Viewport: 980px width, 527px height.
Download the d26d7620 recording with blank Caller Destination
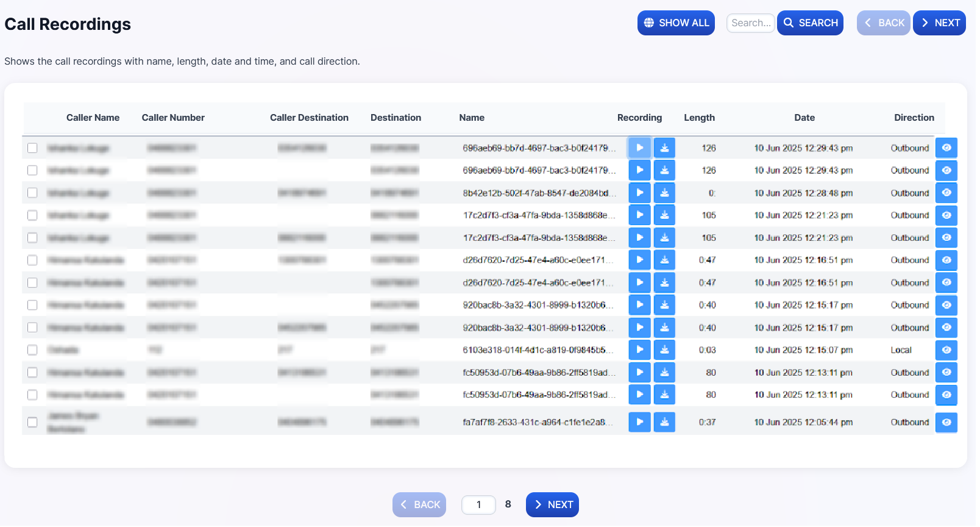point(664,282)
